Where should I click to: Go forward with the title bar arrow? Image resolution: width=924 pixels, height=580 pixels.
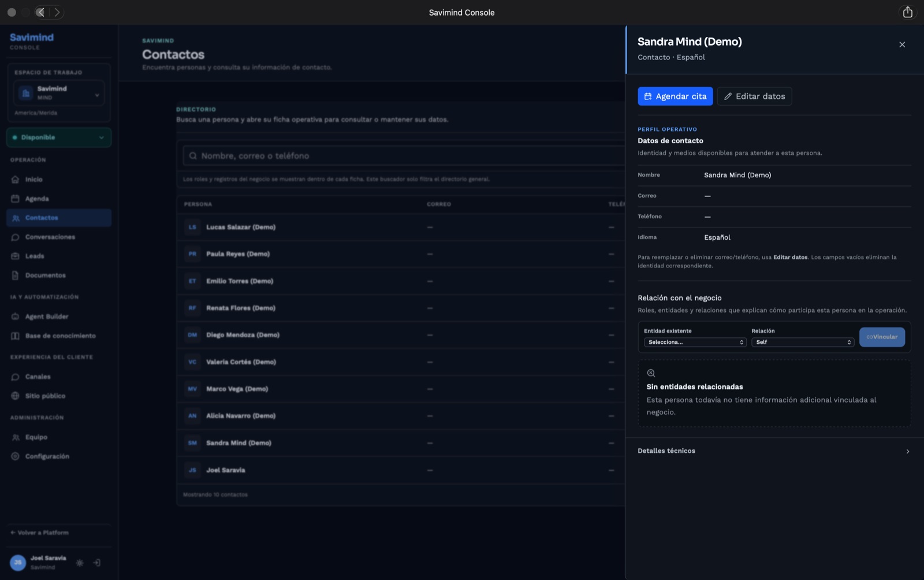pos(57,12)
